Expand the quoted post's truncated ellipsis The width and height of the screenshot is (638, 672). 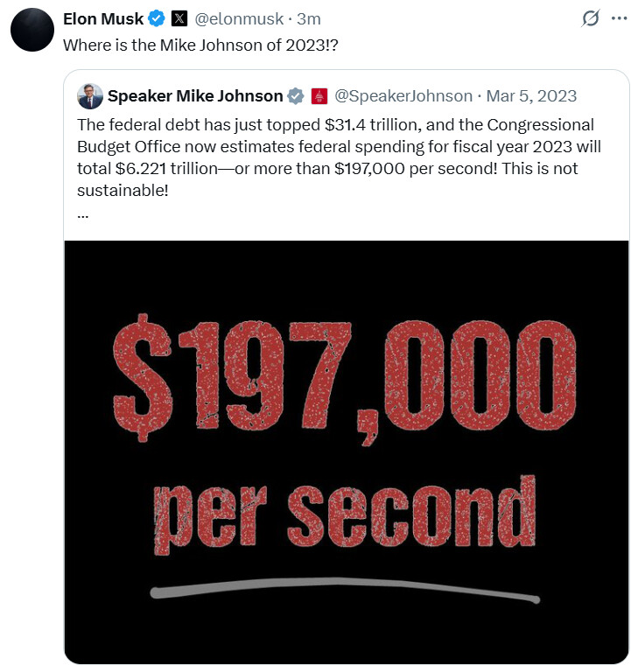pos(82,213)
